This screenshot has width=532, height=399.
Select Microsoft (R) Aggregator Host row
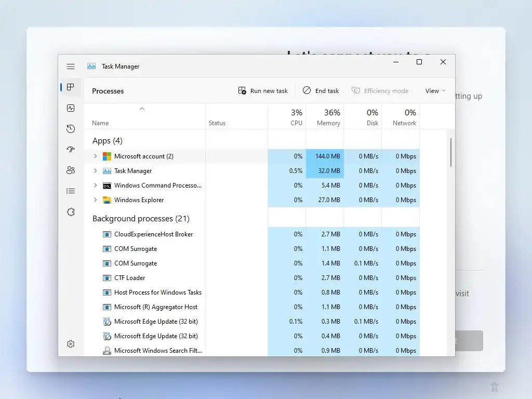pos(252,307)
